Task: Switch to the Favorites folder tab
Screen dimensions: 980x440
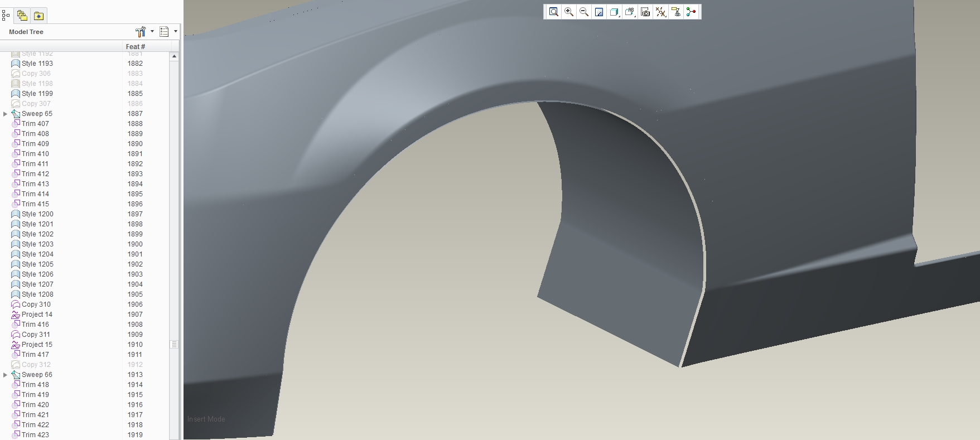Action: click(38, 16)
